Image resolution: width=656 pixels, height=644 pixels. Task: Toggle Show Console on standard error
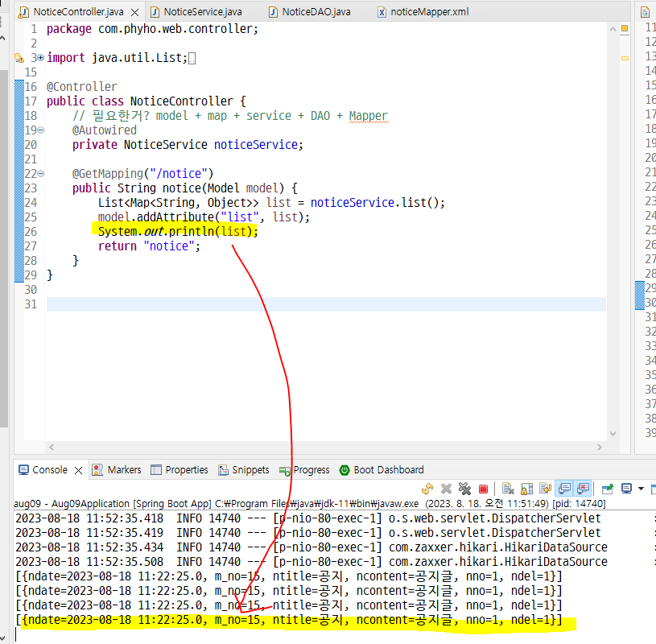point(584,489)
